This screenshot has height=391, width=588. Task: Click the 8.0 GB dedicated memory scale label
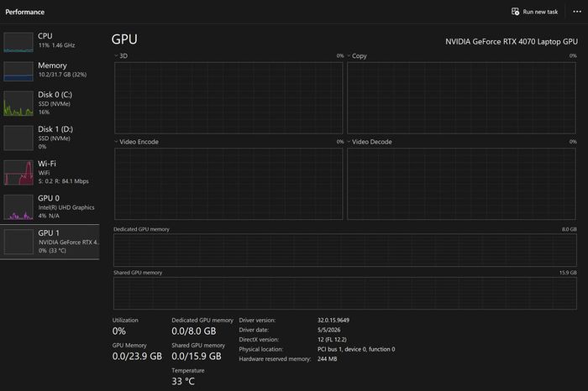point(570,229)
